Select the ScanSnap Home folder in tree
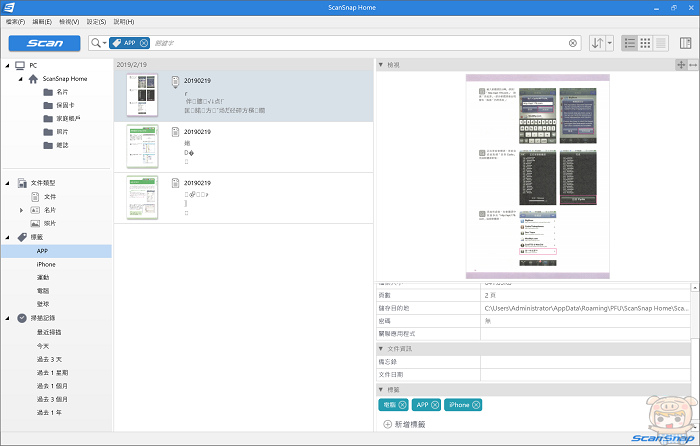700x446 pixels. click(64, 78)
